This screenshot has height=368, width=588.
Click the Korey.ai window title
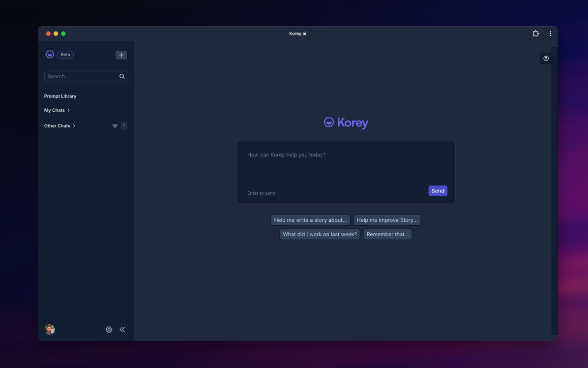(x=298, y=33)
